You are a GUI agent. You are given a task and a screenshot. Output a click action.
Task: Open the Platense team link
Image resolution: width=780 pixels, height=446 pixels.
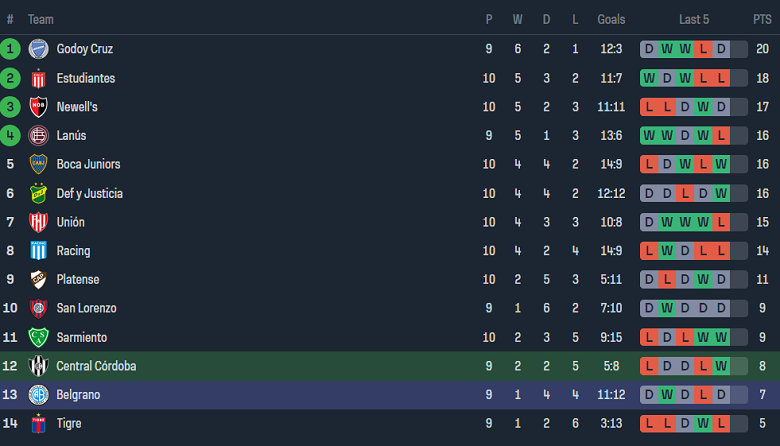(x=78, y=280)
